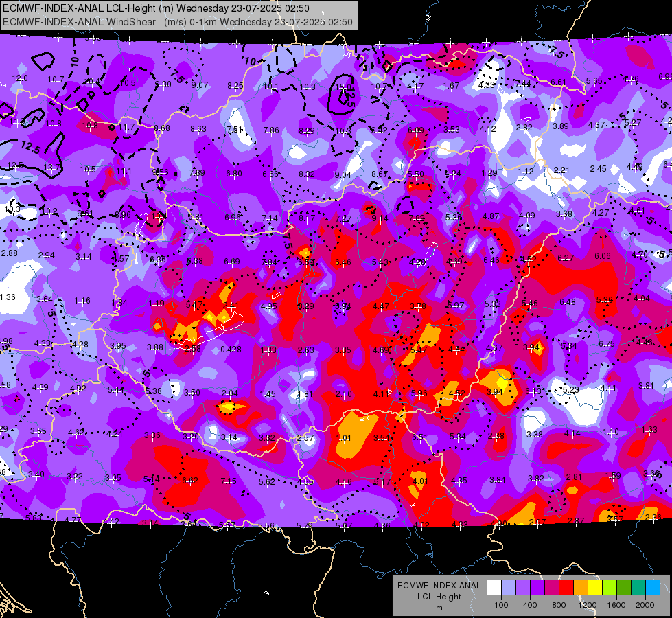Click the wind shear value 1.45

click(268, 393)
